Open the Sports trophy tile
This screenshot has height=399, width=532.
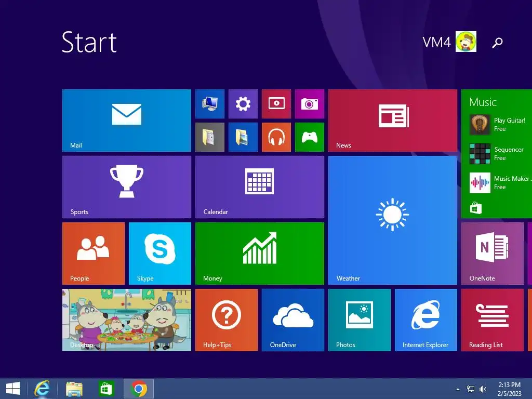click(x=127, y=187)
